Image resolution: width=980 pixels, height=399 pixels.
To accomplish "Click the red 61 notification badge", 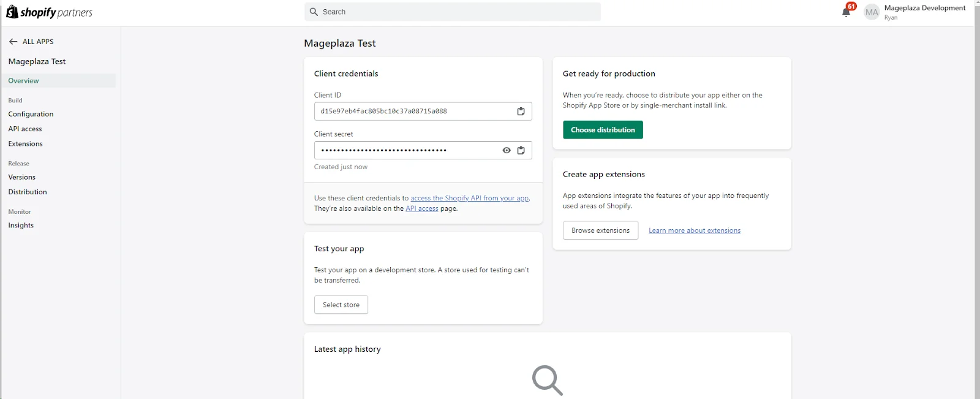I will click(x=851, y=6).
